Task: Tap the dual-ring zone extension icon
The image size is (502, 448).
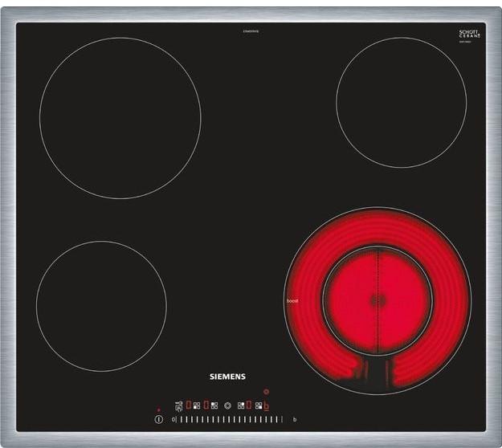Action: click(266, 393)
